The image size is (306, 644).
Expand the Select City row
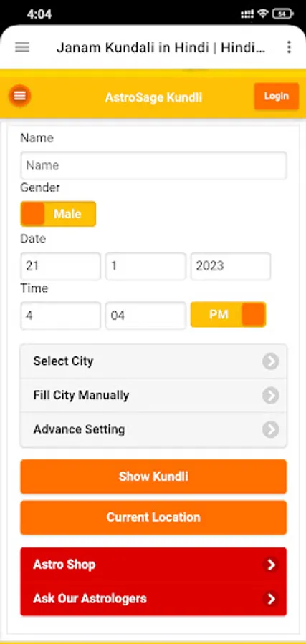153,361
